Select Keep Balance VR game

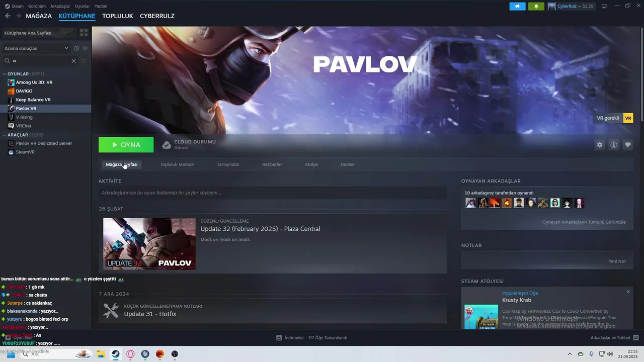[46, 100]
